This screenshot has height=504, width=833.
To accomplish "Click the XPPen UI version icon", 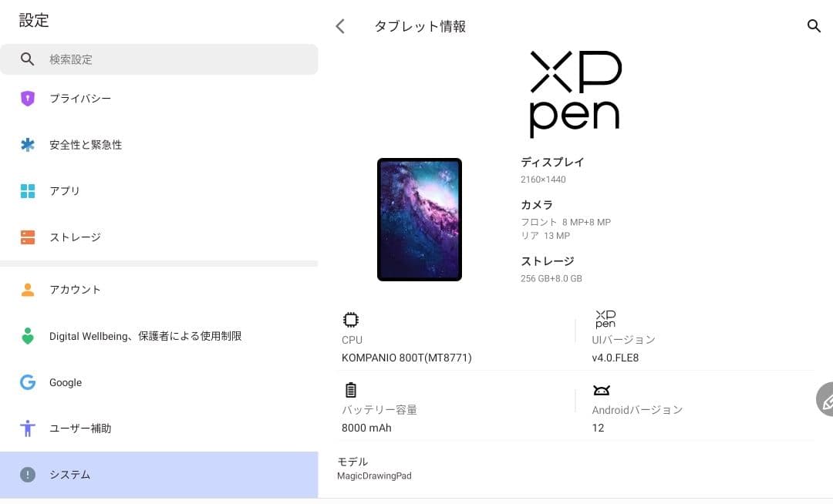I will point(605,318).
